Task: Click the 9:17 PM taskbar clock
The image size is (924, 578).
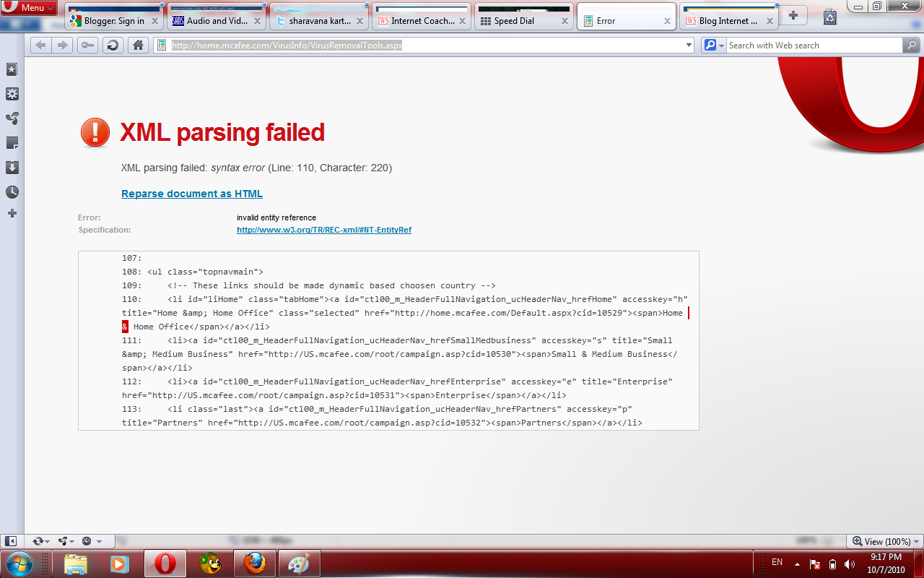Action: pyautogui.click(x=886, y=563)
